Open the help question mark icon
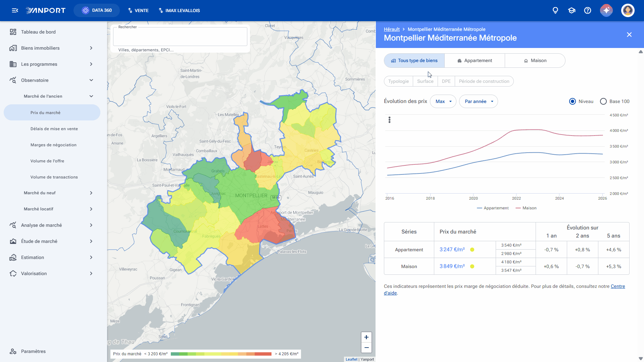Image resolution: width=644 pixels, height=362 pixels. point(588,10)
